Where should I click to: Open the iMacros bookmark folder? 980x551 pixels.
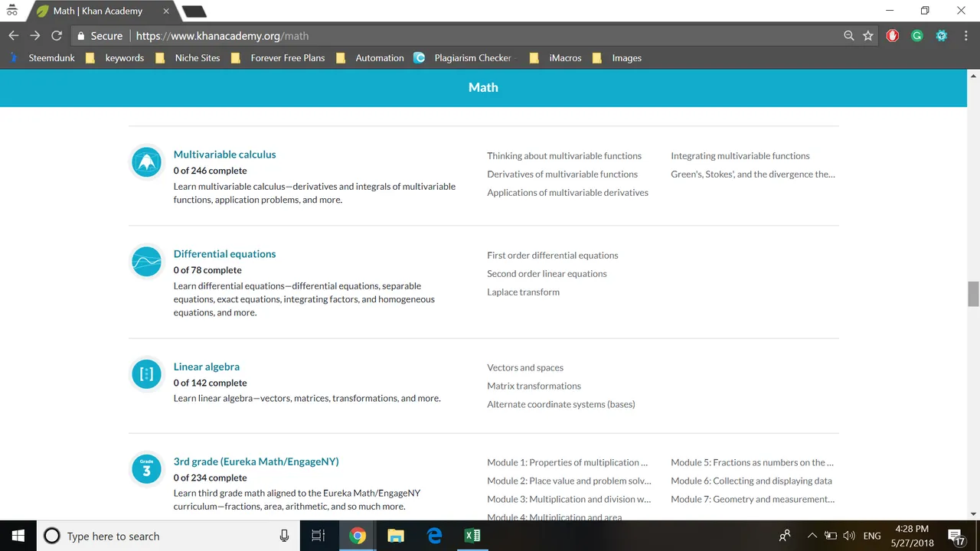[x=556, y=58]
